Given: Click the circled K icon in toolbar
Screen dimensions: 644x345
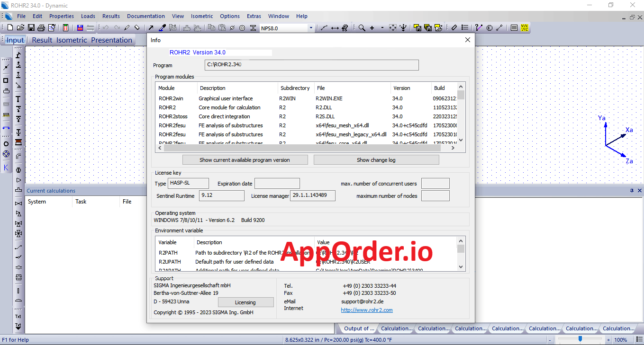Looking at the screenshot, I should point(489,28).
